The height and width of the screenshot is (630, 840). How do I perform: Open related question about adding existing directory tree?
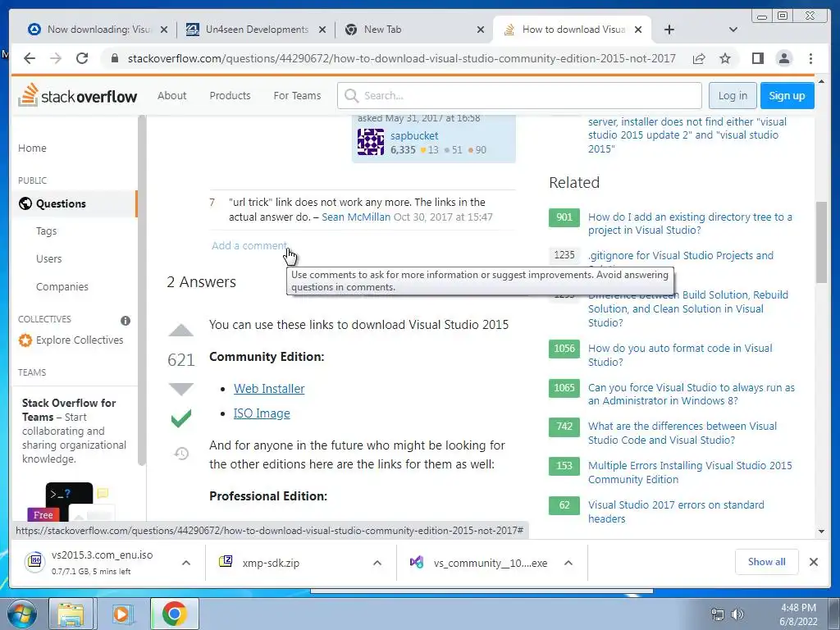[690, 223]
